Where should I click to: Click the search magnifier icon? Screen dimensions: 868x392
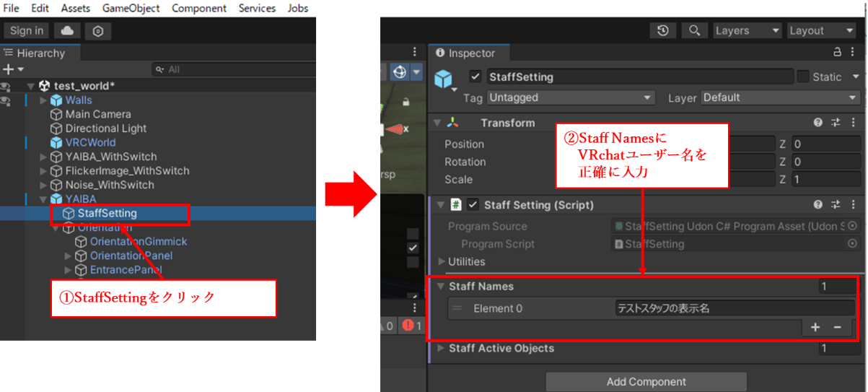coord(694,30)
